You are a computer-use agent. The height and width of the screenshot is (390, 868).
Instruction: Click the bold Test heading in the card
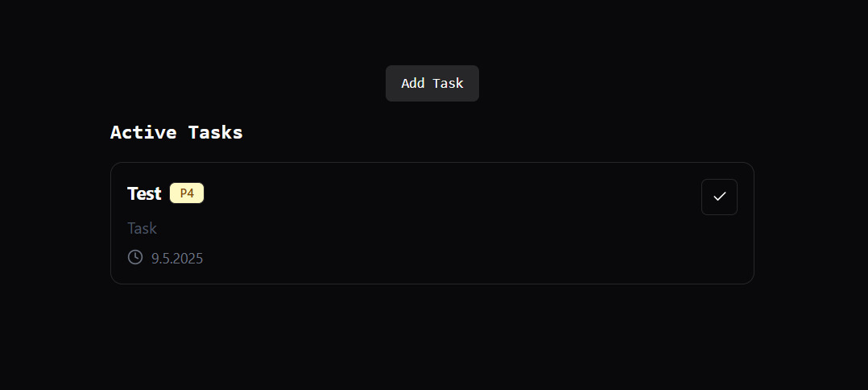coord(145,194)
